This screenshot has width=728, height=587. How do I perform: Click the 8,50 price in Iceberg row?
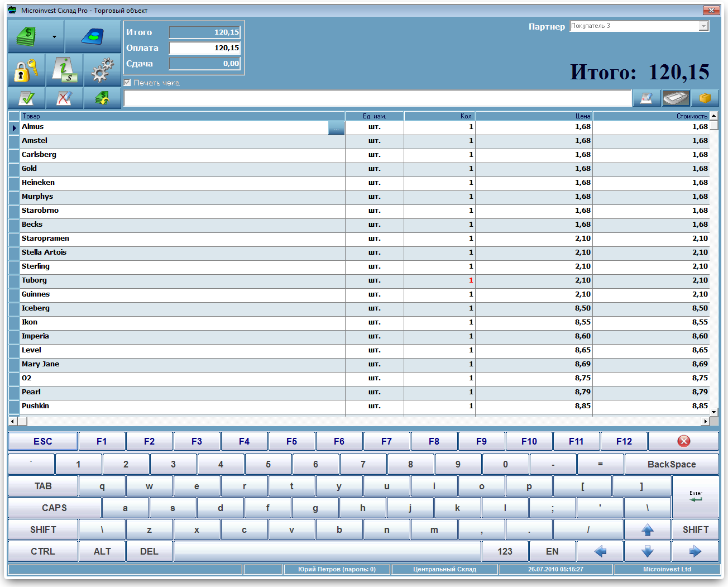click(x=582, y=308)
